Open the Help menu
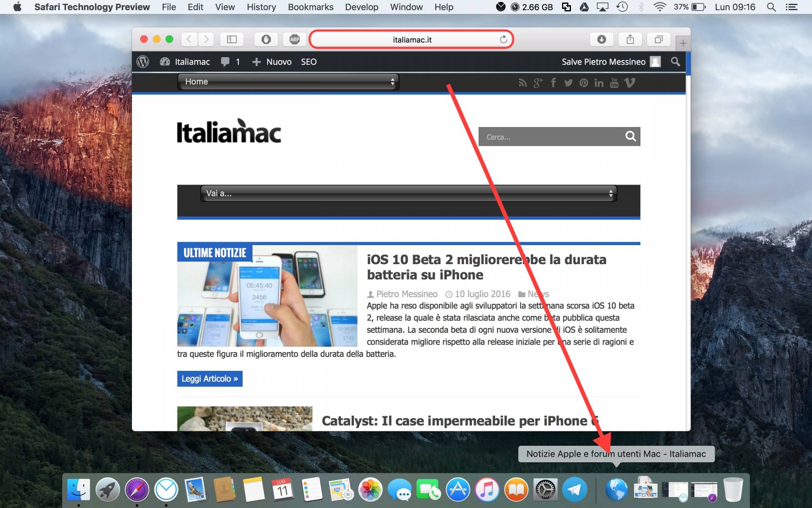The height and width of the screenshot is (508, 812). click(444, 7)
